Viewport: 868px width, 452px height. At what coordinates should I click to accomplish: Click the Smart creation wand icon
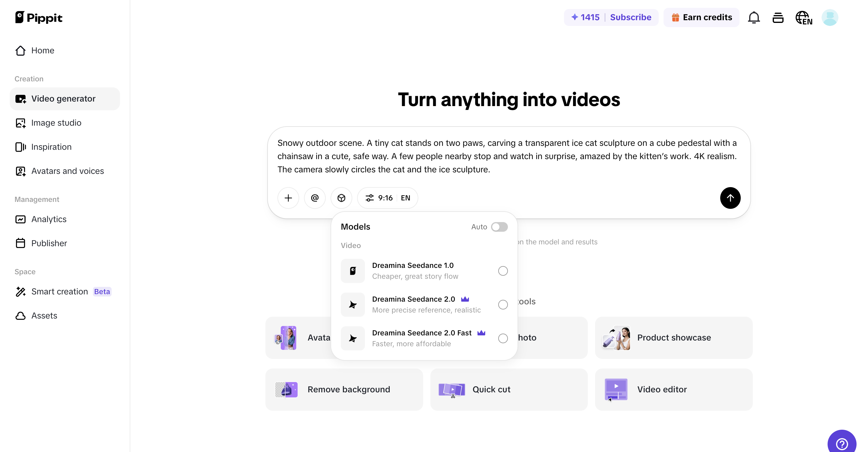click(21, 291)
